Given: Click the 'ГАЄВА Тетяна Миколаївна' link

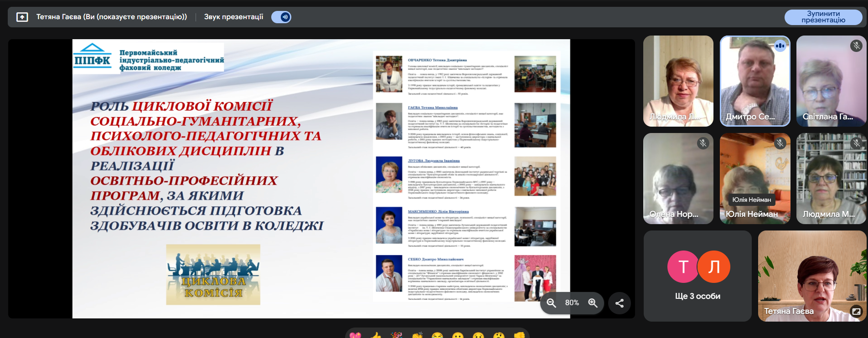Looking at the screenshot, I should coord(433,108).
